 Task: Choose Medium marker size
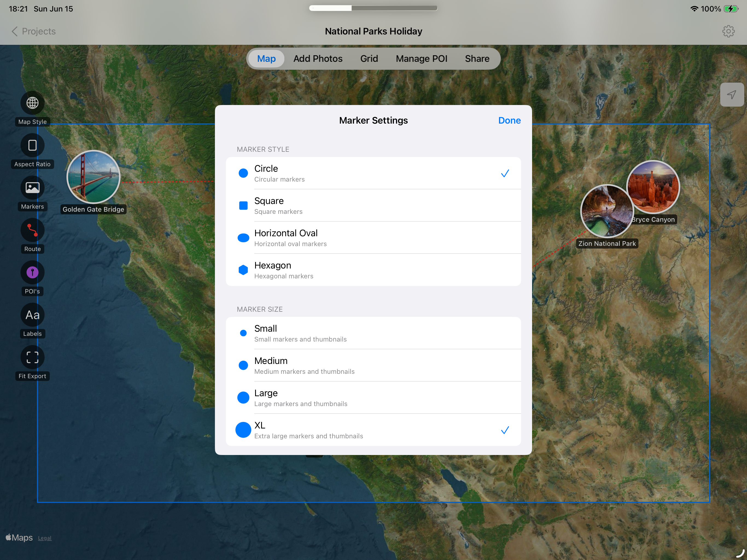pyautogui.click(x=373, y=366)
